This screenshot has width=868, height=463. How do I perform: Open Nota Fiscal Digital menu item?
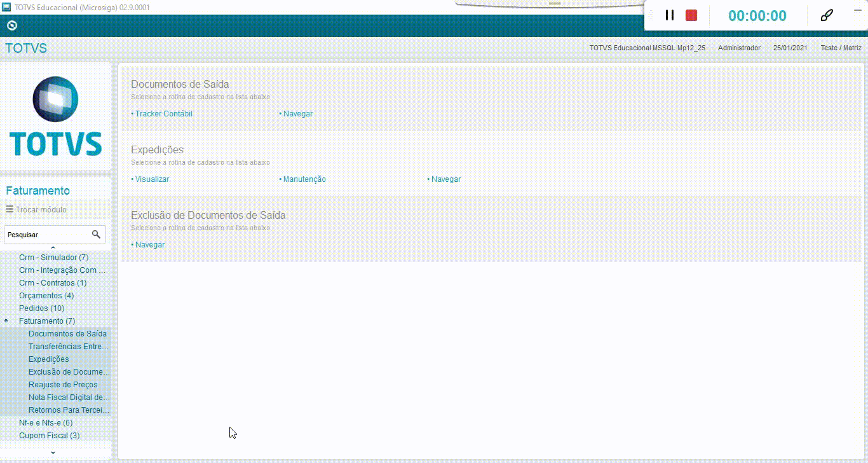pyautogui.click(x=69, y=397)
